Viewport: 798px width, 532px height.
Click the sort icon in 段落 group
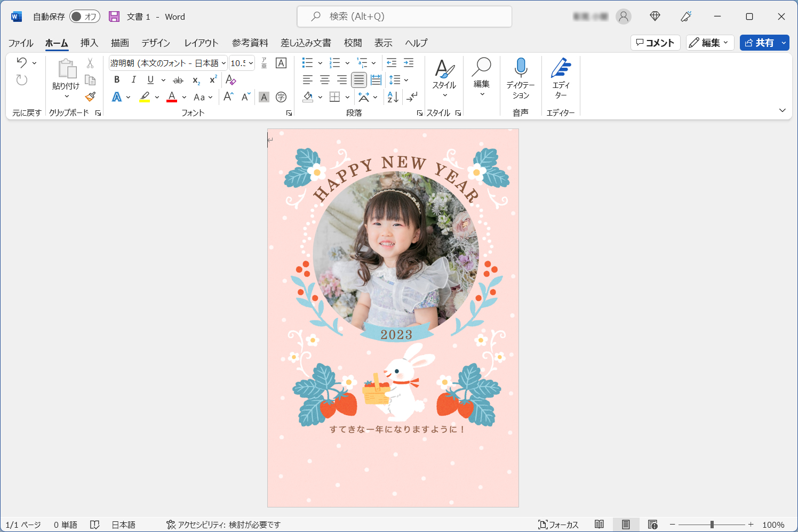coord(392,97)
